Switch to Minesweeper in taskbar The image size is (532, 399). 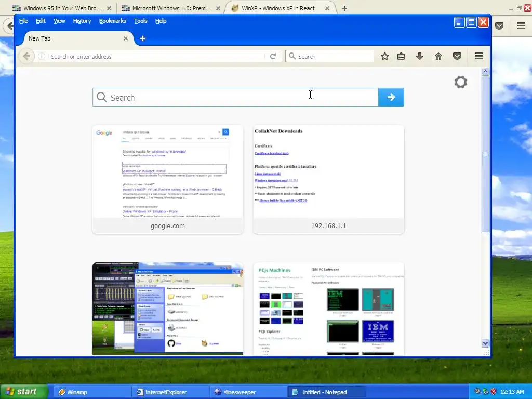pyautogui.click(x=249, y=392)
